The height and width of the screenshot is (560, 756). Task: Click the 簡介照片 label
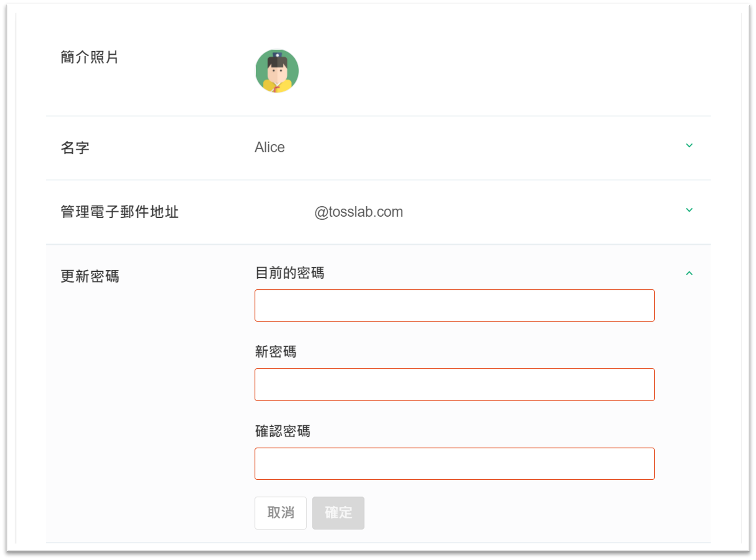pyautogui.click(x=89, y=57)
